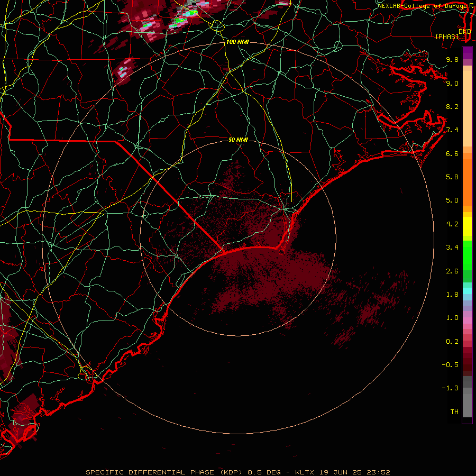Select the -0.5 value on the color scale
Image resolution: width=476 pixels, height=476 pixels.
(450, 365)
